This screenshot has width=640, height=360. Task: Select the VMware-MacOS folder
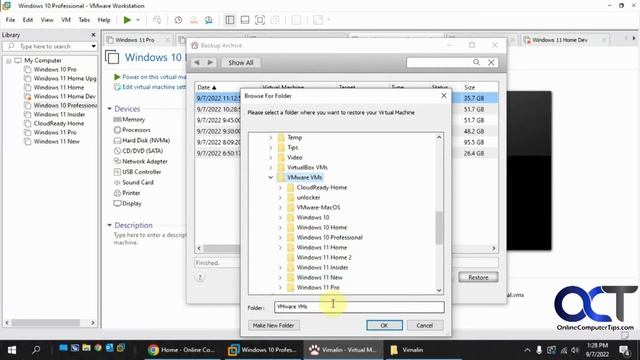[318, 207]
